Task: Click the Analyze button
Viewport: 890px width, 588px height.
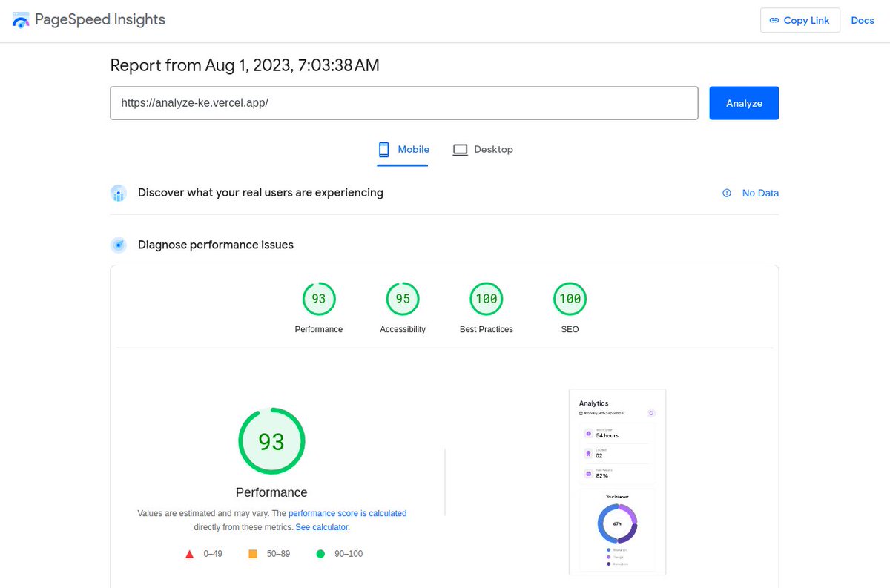Action: (744, 103)
